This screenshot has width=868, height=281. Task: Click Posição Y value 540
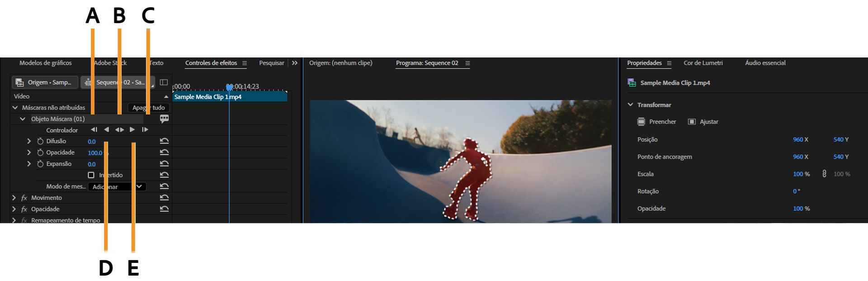[x=839, y=139]
